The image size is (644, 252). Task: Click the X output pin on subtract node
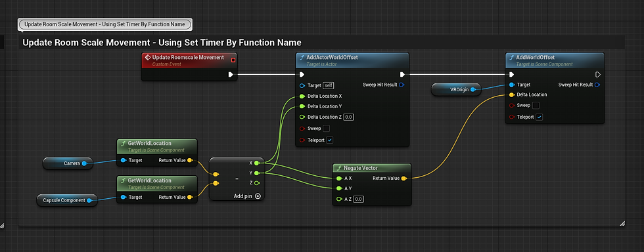[257, 163]
